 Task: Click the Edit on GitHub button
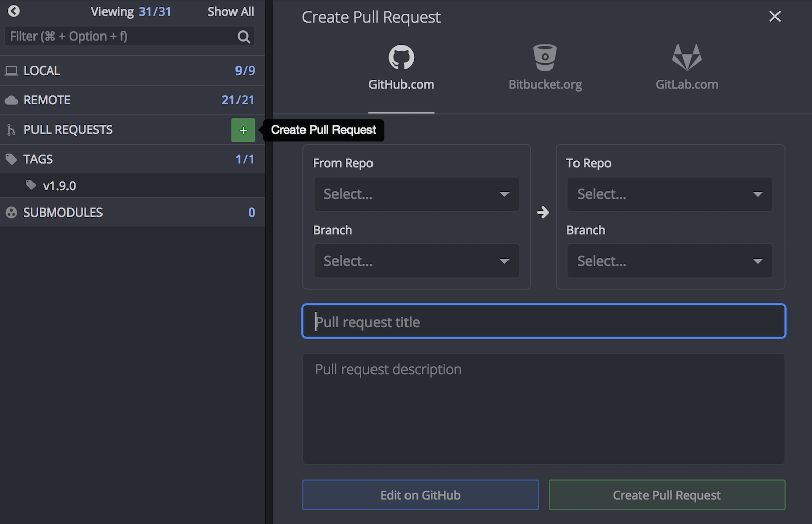click(x=420, y=495)
